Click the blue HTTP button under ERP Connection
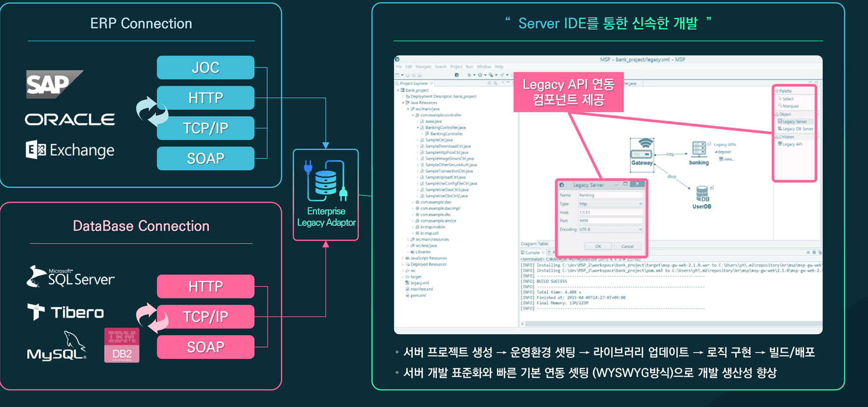Screen dimensions: 868x407 [x=205, y=98]
